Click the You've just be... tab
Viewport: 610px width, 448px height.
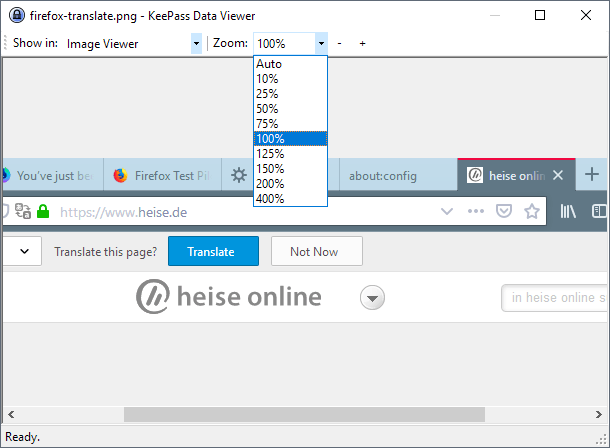(53, 176)
